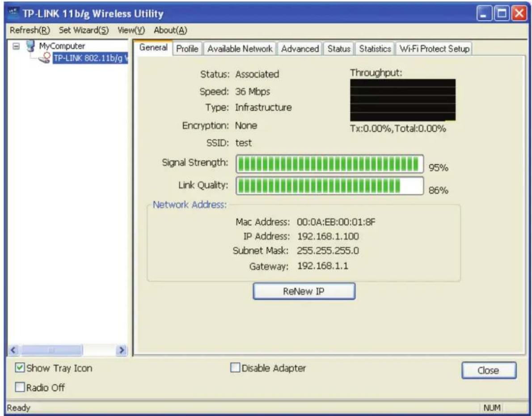Click the Mac Address value 00:0A:EB:00:01:8F
Screen dimensions: 532x416
click(x=336, y=222)
